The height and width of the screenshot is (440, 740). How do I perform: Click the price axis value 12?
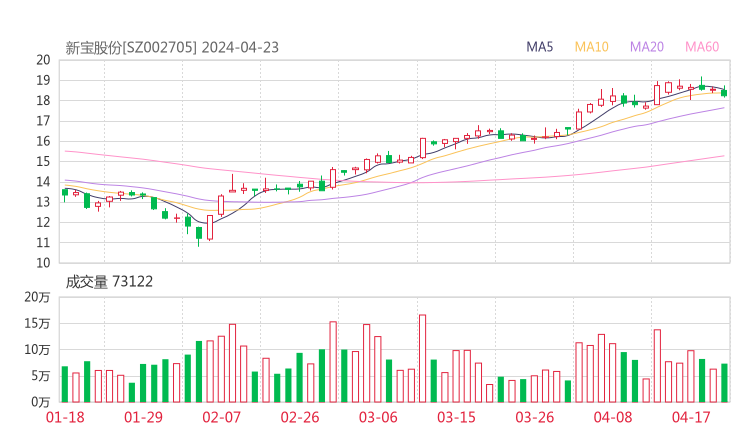(43, 222)
